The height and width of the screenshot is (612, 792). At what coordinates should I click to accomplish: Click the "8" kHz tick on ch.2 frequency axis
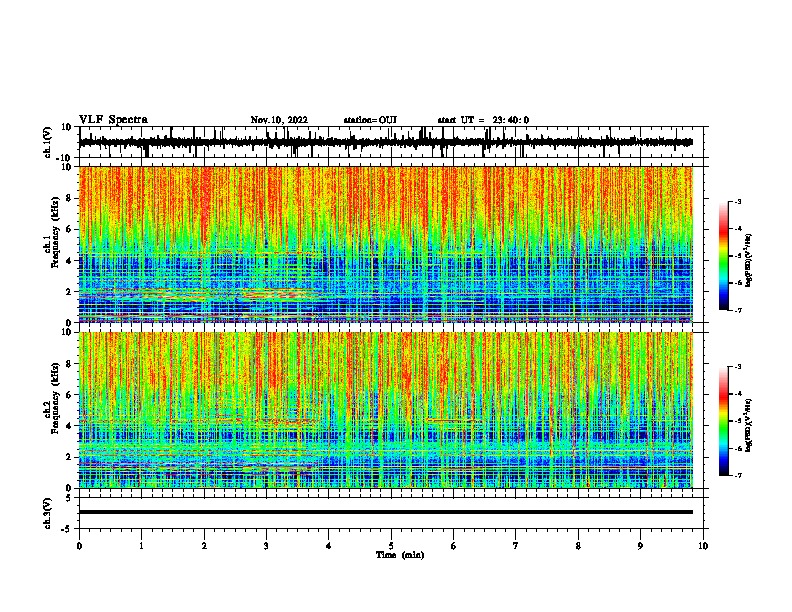coord(70,364)
